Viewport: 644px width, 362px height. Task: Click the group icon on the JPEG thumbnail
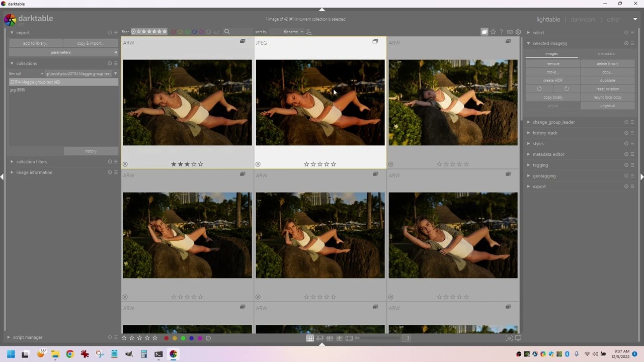[x=375, y=42]
